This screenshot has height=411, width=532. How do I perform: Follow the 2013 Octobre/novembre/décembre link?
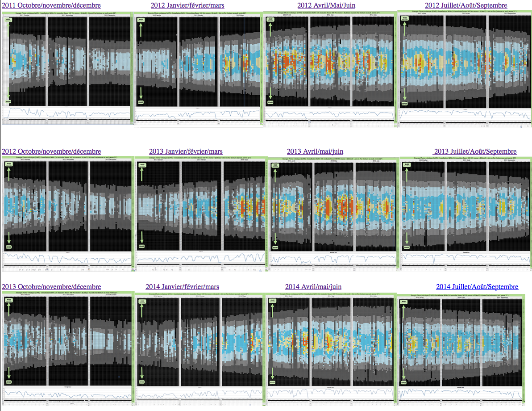click(51, 286)
